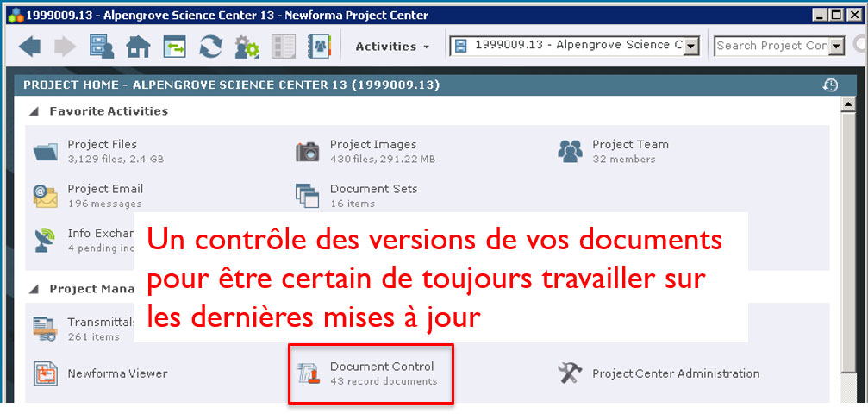Click the Back arrow in toolbar

29,47
